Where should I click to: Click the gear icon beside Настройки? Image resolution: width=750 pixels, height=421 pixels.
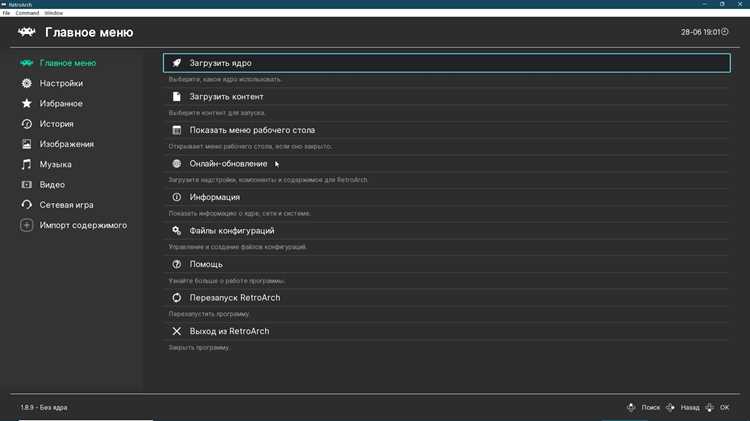[x=26, y=83]
